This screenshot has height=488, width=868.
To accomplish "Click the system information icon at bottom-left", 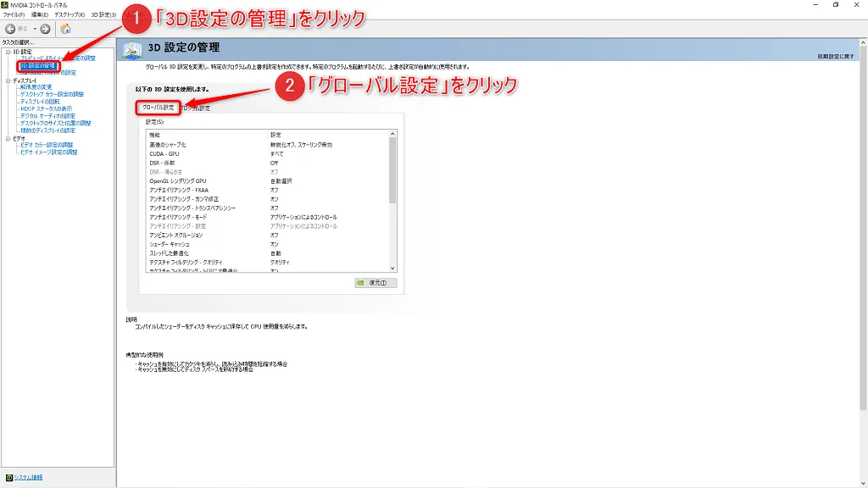I will (8, 478).
